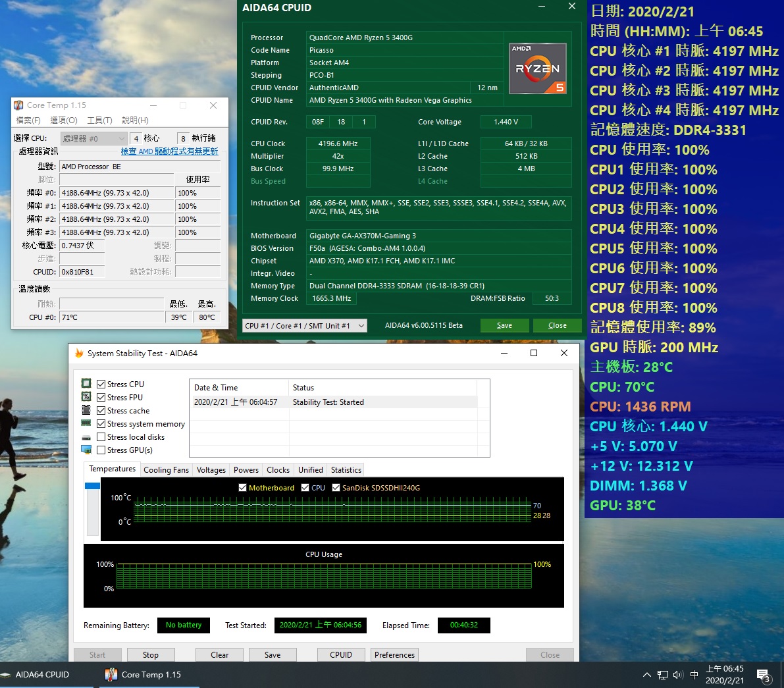Open the 工具(T) menu in Core Temp
This screenshot has height=688, width=784.
pos(99,120)
